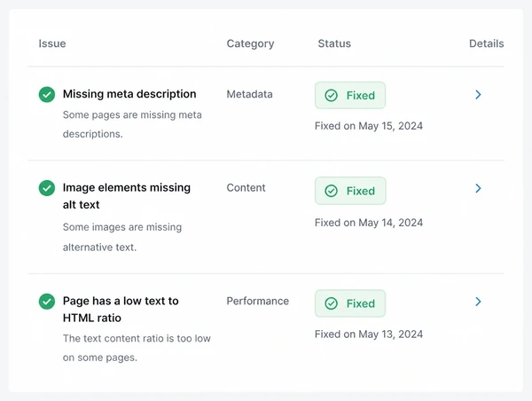Click Fixed badge in Metadata row
Screen dimensions: 532x401
(x=350, y=96)
